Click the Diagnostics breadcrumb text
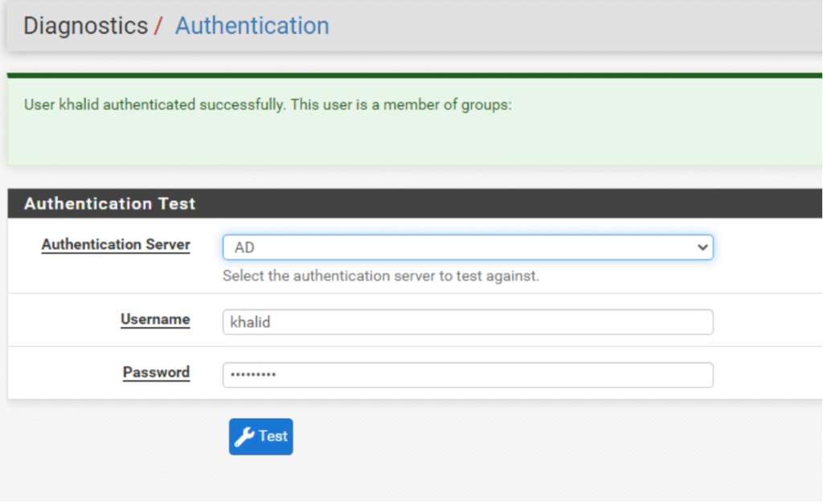Viewport: 823px width, 504px height. tap(85, 26)
